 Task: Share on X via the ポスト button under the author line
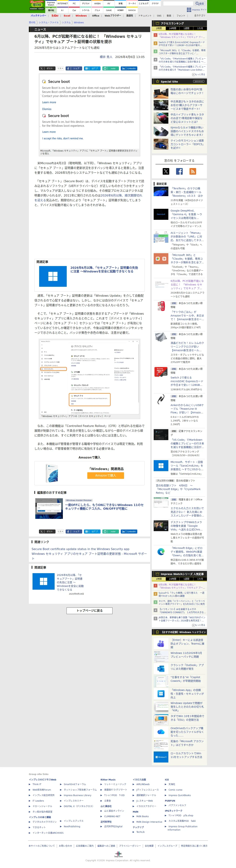47,68
